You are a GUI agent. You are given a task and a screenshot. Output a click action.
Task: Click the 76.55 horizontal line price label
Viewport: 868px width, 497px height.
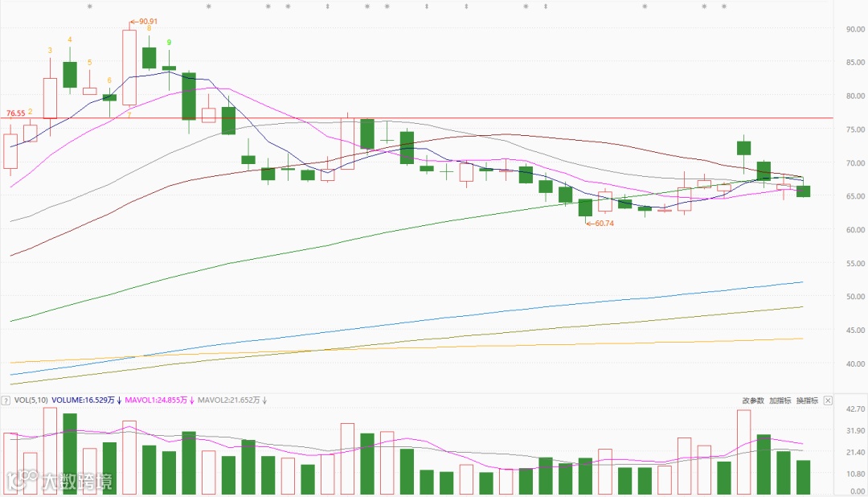click(15, 113)
